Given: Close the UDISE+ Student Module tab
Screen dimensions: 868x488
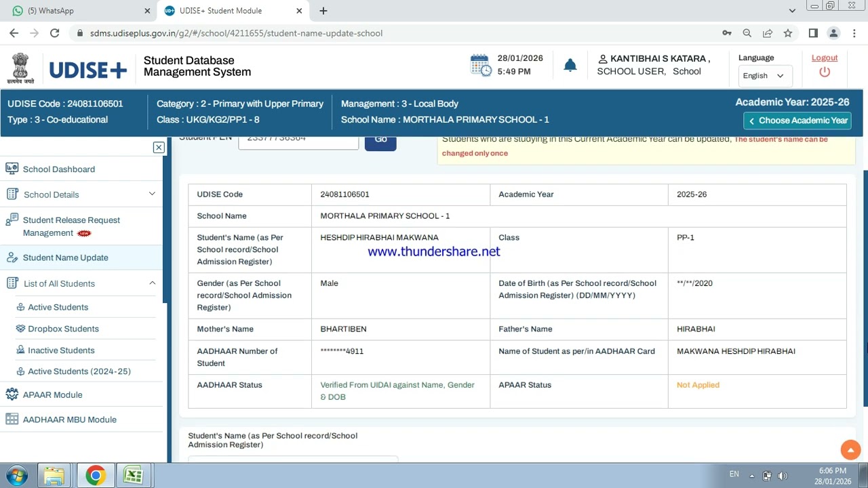Looking at the screenshot, I should click(x=299, y=11).
